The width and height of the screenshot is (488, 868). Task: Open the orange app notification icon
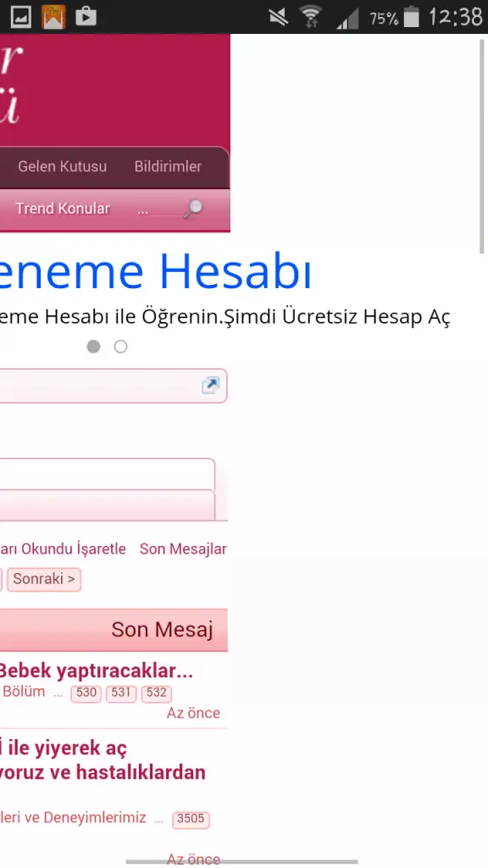point(53,17)
